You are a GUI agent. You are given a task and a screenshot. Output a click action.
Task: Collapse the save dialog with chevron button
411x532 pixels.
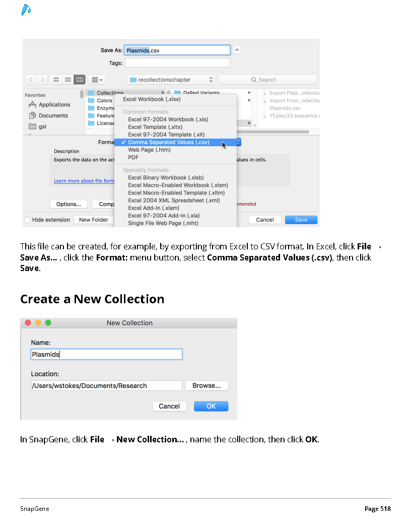point(237,50)
